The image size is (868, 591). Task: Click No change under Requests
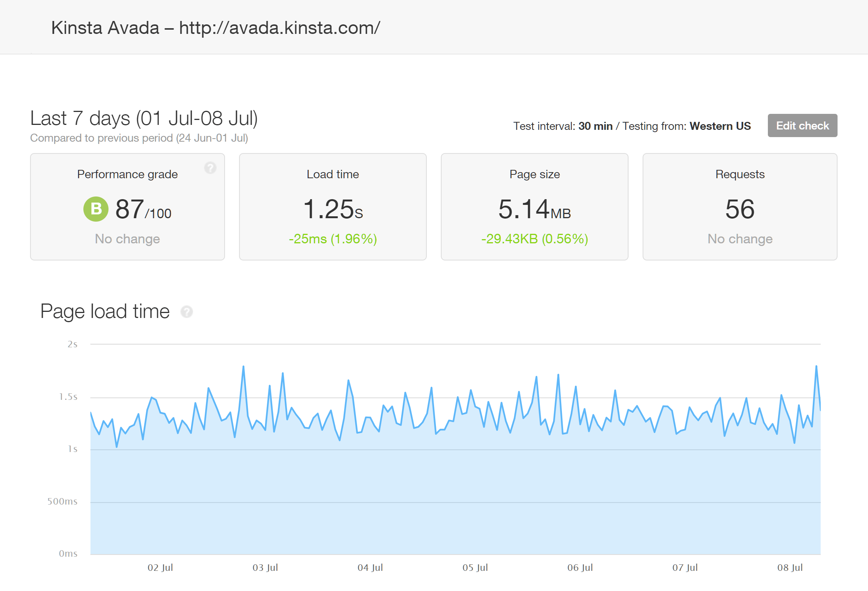pos(740,239)
